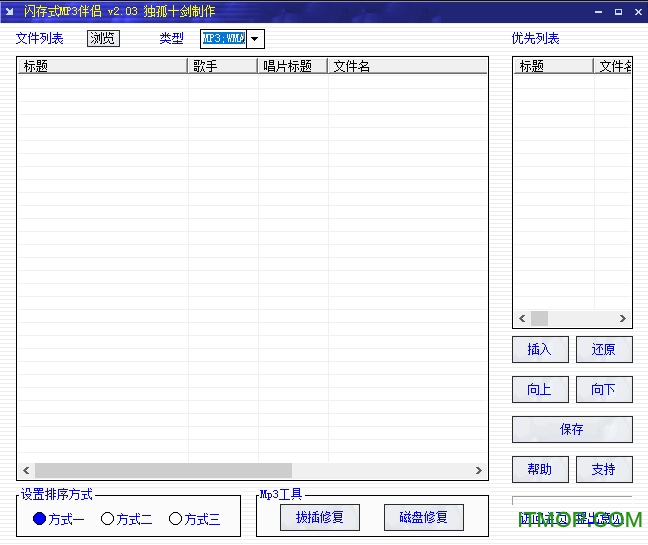Sort file list by 歌手 column
Image resolution: width=648 pixels, height=545 pixels.
point(223,66)
